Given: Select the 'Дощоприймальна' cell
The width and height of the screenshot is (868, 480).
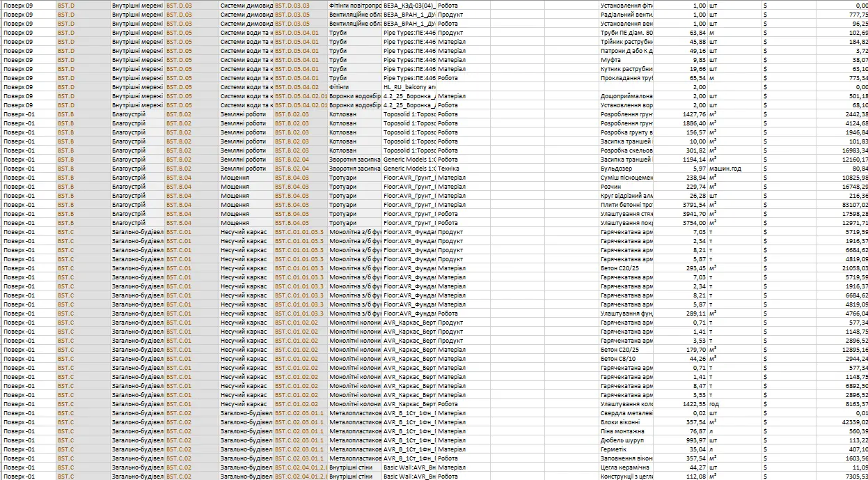Looking at the screenshot, I should coord(626,95).
